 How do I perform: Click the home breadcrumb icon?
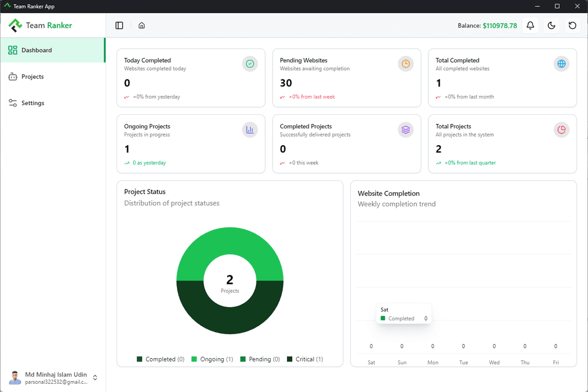142,26
